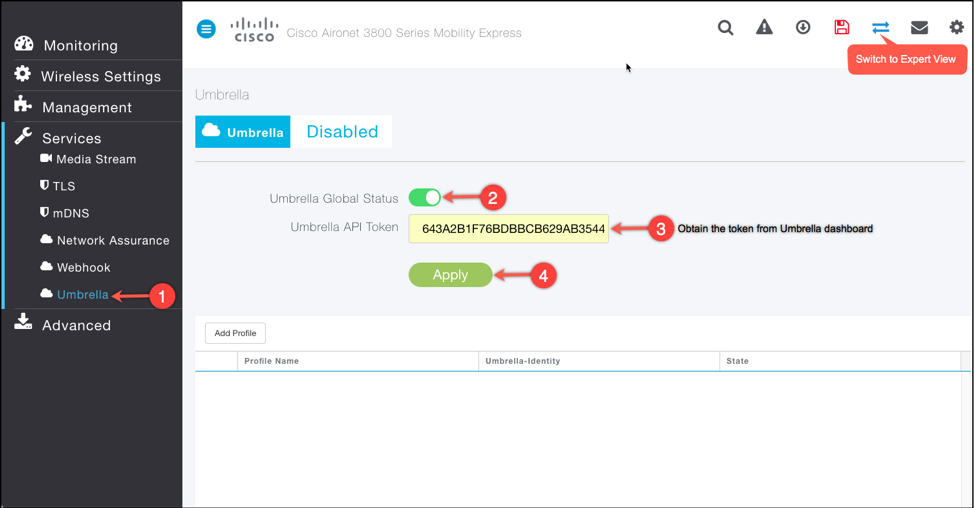Toggle the blue hamburger menu button
The image size is (974, 508).
click(x=206, y=29)
